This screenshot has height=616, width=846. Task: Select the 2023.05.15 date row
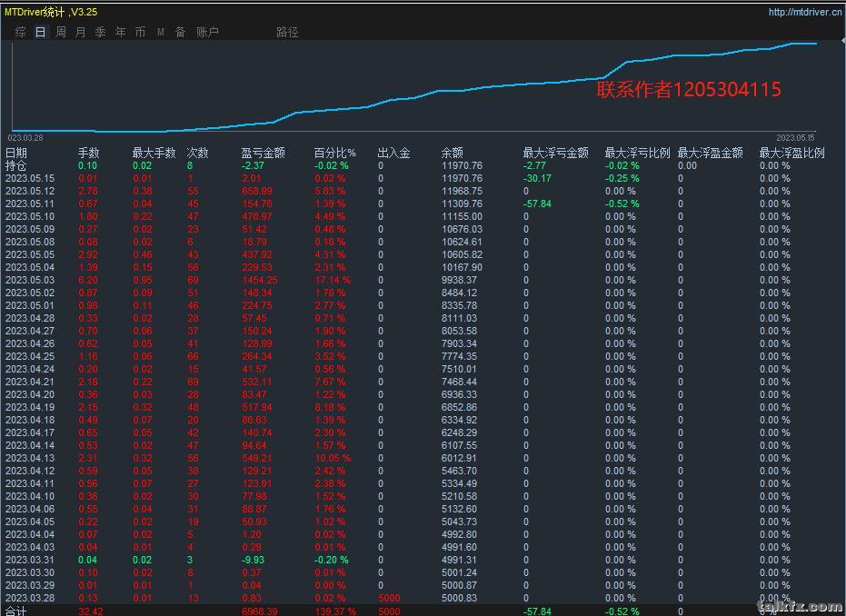point(30,179)
